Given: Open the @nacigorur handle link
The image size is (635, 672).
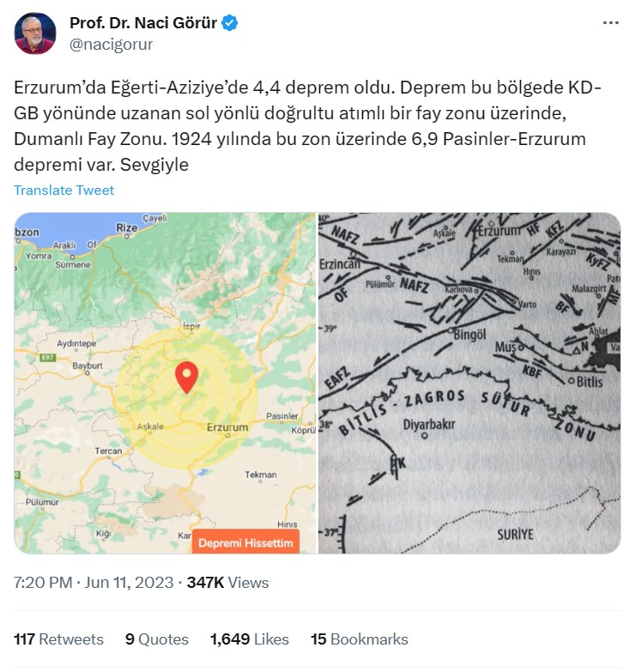Looking at the screenshot, I should point(111,44).
